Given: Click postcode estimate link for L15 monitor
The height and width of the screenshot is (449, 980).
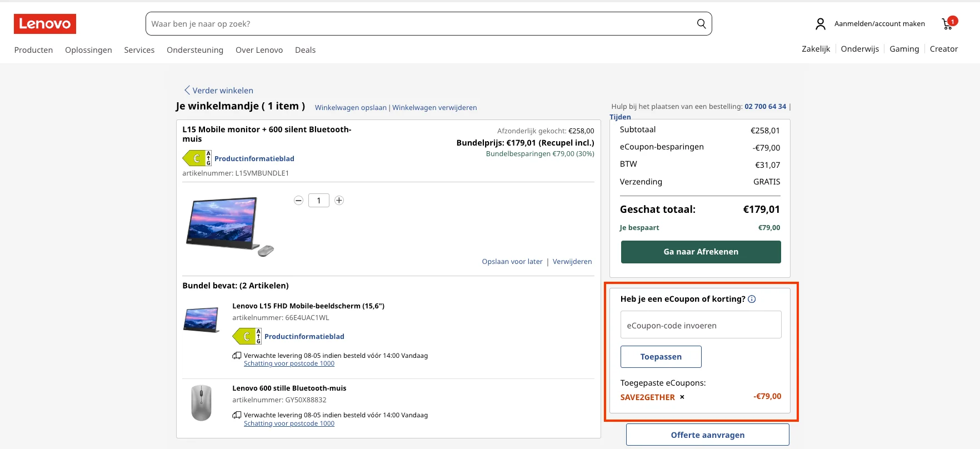Looking at the screenshot, I should pos(289,363).
